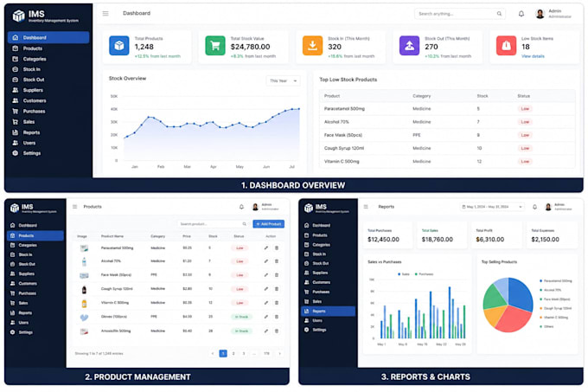Click the blue slice of Top Selling pie chart

coord(522,292)
